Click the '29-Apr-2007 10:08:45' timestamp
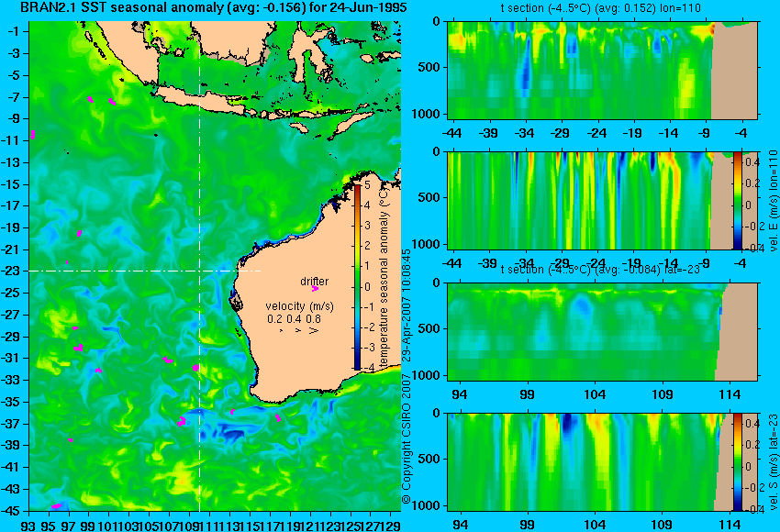 click(407, 305)
